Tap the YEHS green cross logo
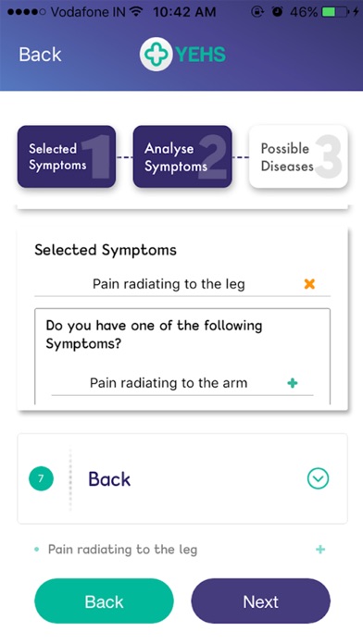Image resolution: width=363 pixels, height=644 pixels. (x=156, y=55)
